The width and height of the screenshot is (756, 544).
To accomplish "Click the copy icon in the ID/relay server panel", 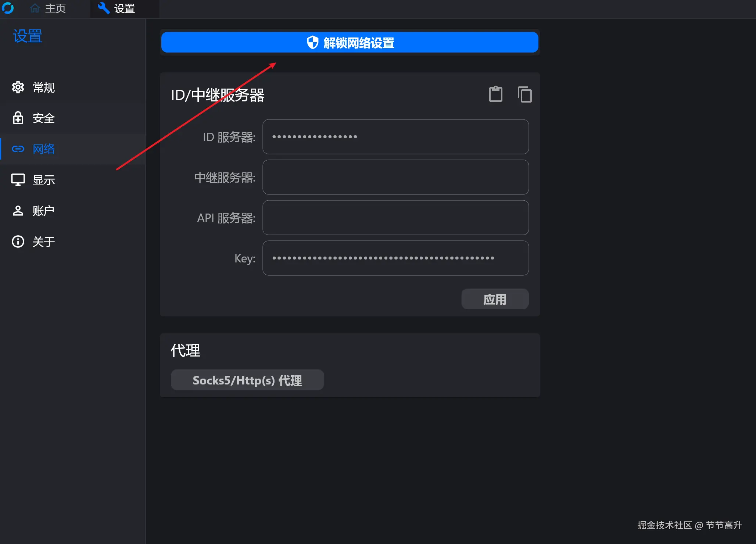I will (524, 94).
